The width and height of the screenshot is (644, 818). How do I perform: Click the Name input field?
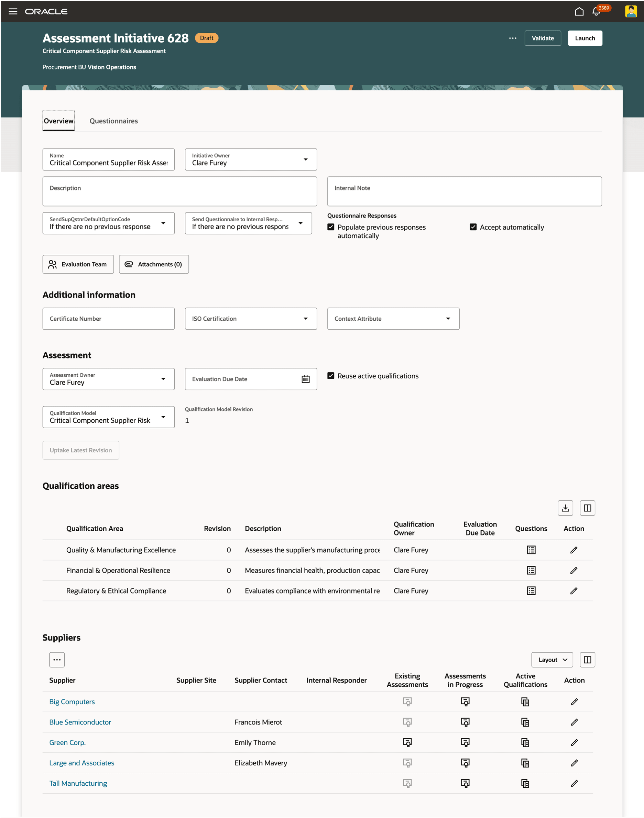tap(109, 159)
